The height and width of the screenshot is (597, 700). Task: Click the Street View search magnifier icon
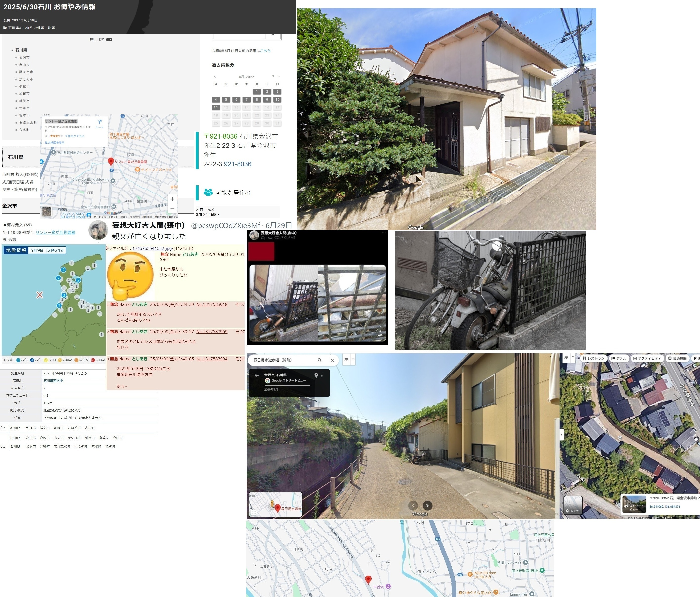pyautogui.click(x=320, y=360)
